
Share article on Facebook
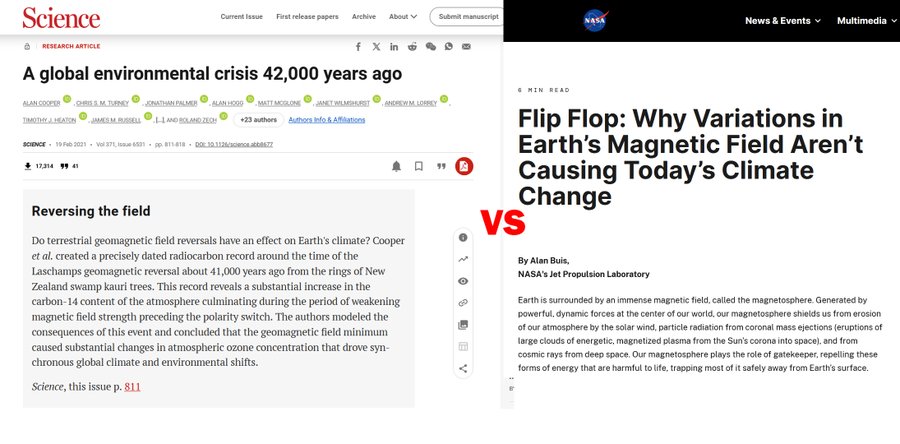359,46
